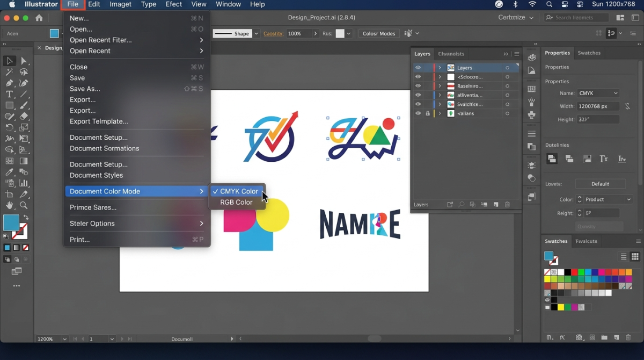Choose CMYK Color from submenu
Viewport: 644px width, 360px height.
pos(237,191)
